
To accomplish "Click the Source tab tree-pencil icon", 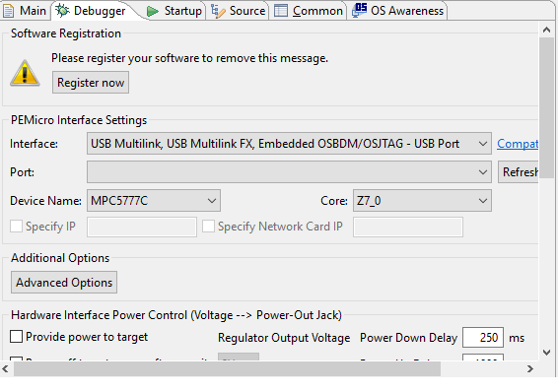I will 218,11.
